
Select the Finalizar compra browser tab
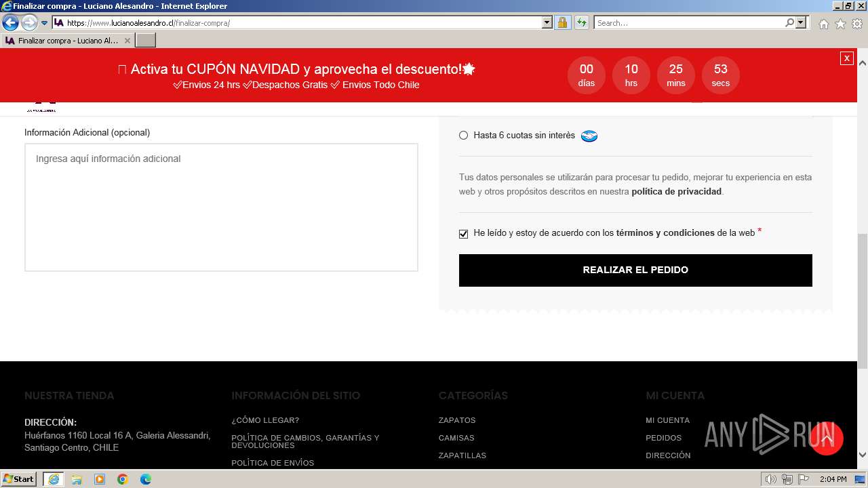pos(67,41)
